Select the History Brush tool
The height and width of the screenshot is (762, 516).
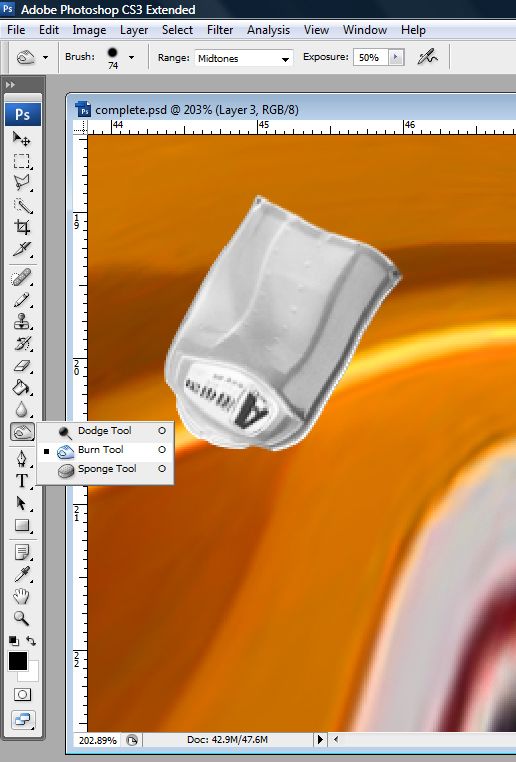pos(22,344)
